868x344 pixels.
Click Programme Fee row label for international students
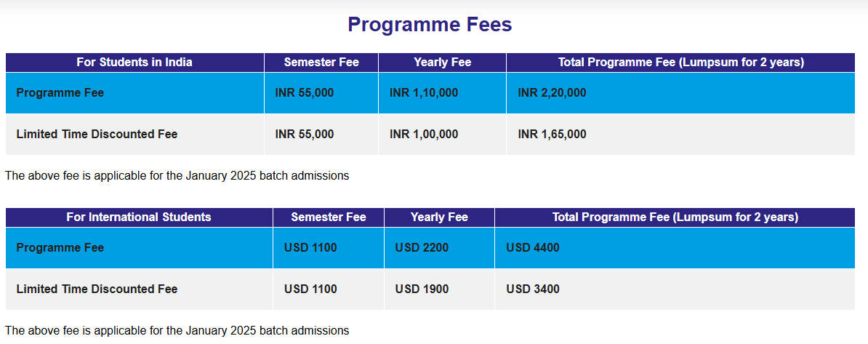60,248
